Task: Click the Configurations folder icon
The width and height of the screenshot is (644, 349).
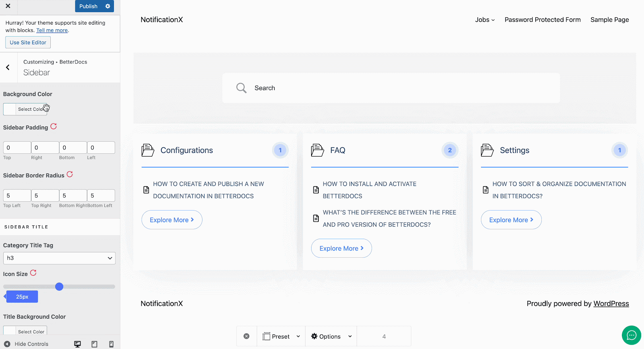Action: 148,150
